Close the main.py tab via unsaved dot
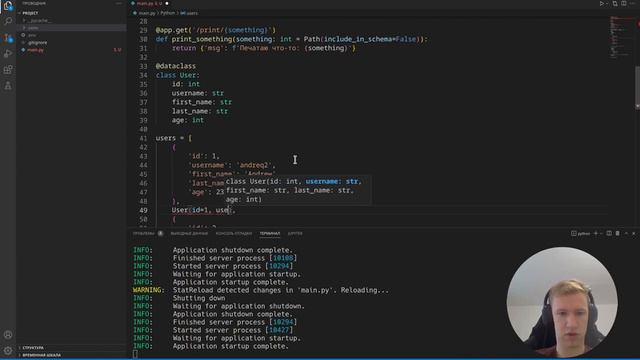The image size is (640, 360). 167,3
